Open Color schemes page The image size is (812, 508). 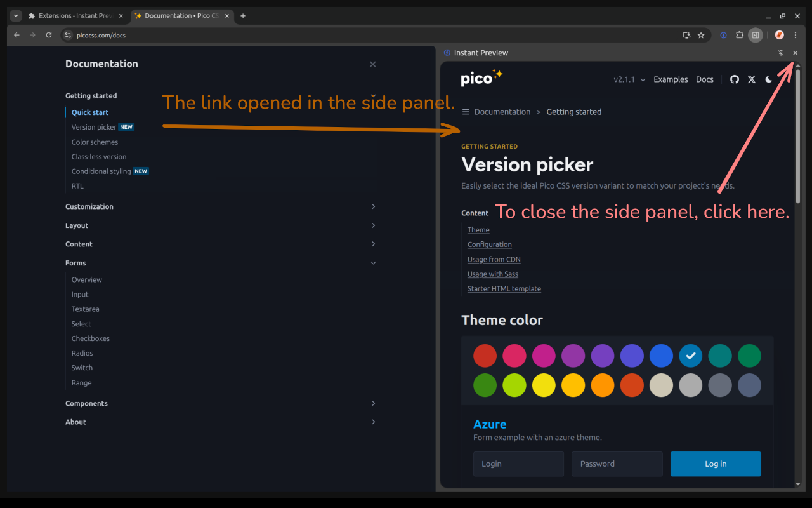(95, 142)
